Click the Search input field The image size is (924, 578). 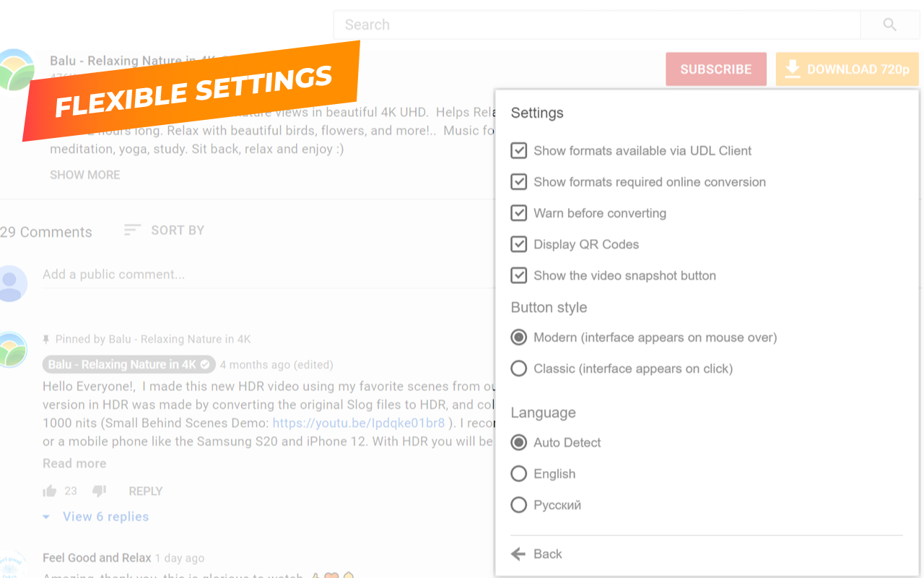[596, 25]
